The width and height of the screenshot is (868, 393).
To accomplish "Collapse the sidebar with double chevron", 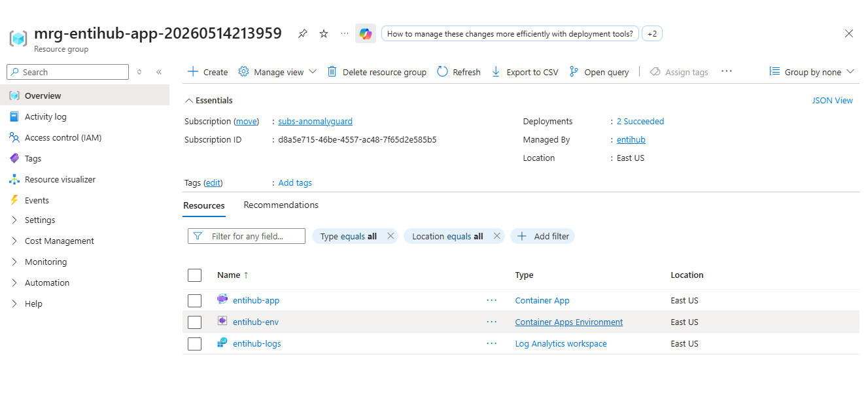I will point(159,72).
